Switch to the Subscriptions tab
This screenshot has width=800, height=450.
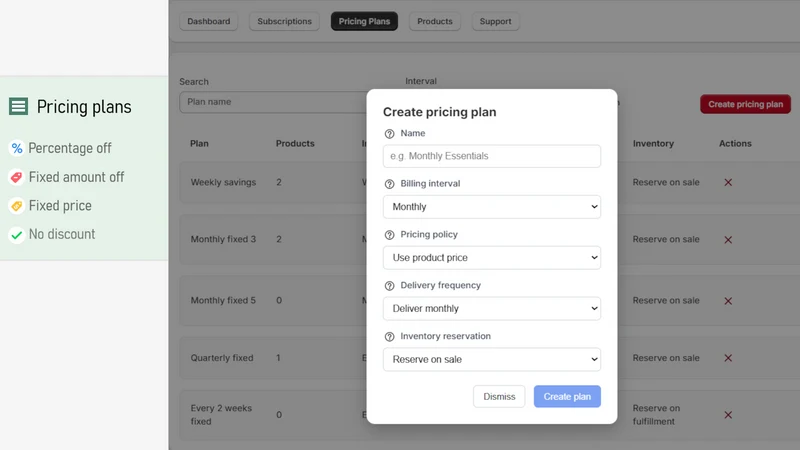[284, 21]
